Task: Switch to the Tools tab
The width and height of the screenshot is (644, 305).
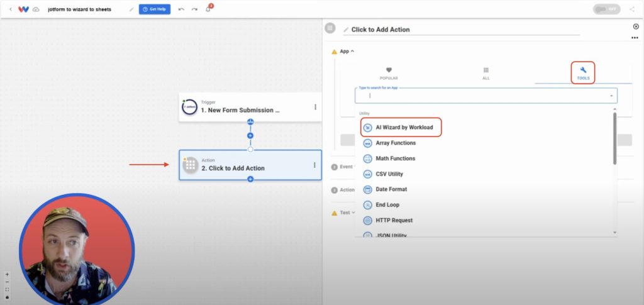Action: [583, 73]
